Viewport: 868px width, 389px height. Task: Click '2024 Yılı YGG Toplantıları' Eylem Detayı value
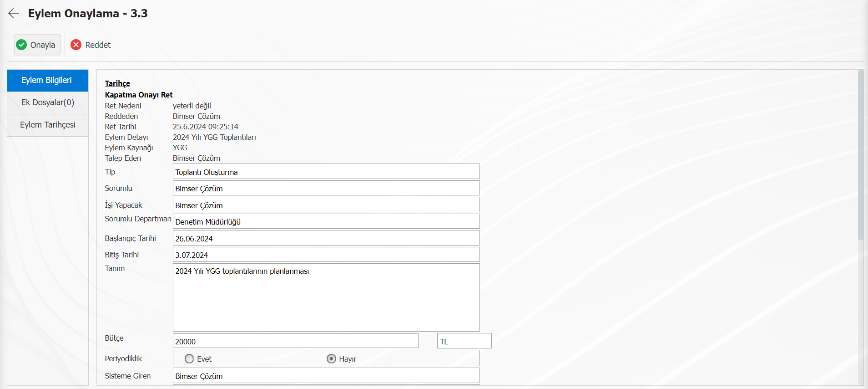pyautogui.click(x=214, y=137)
